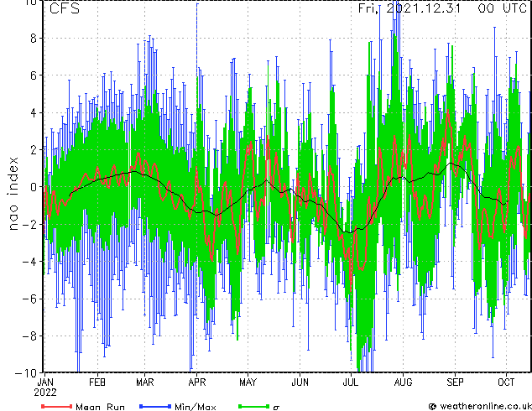Click the APR x-axis label
Screen dimensions: 532x411
point(197,382)
